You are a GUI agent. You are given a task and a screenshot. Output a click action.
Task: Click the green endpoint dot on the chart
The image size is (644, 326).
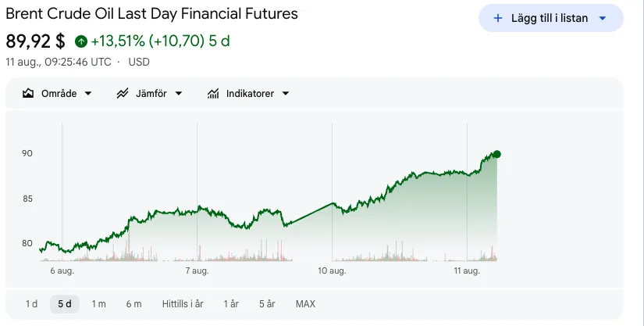click(x=497, y=154)
